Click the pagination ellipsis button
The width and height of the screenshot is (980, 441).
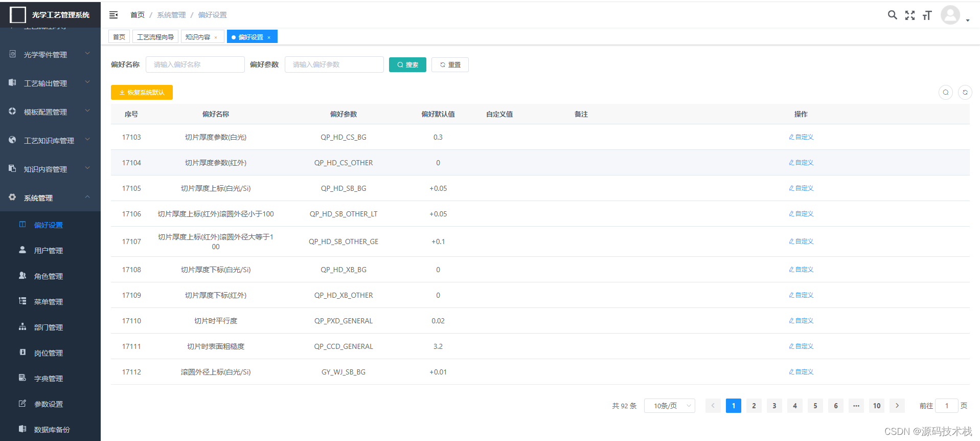[856, 406]
